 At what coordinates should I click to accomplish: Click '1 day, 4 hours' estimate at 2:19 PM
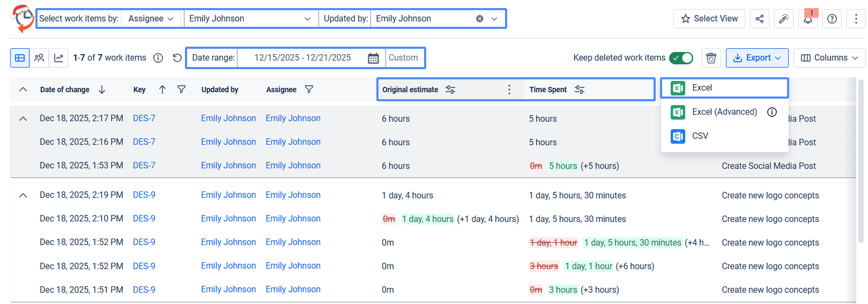pos(407,196)
